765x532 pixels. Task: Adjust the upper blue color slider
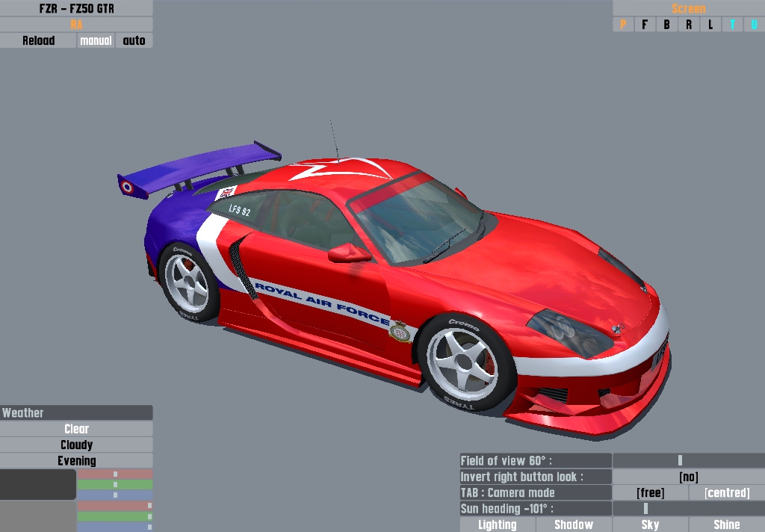point(115,495)
